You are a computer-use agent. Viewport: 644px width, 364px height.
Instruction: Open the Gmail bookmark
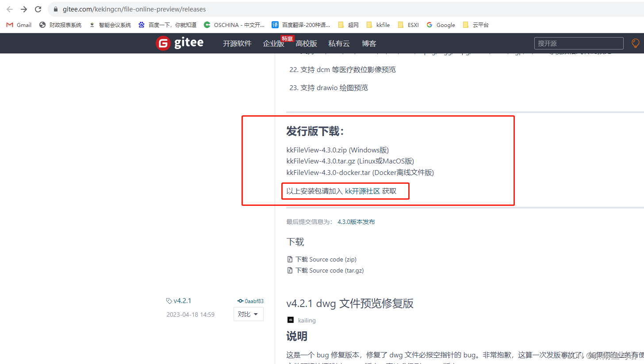coord(19,25)
